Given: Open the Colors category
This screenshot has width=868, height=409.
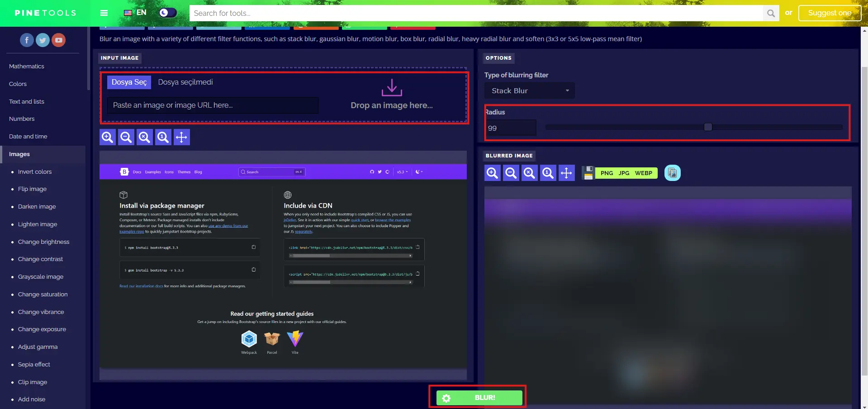Looking at the screenshot, I should click(x=18, y=84).
